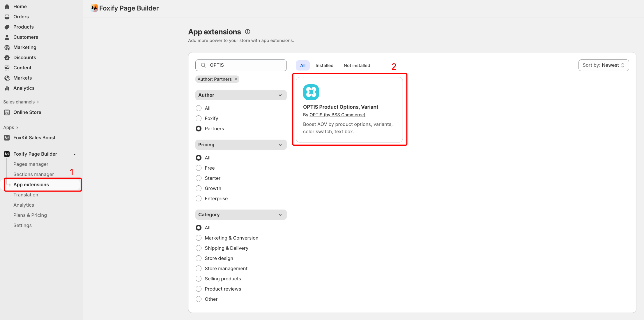Collapse the Pricing filter section

(x=241, y=145)
